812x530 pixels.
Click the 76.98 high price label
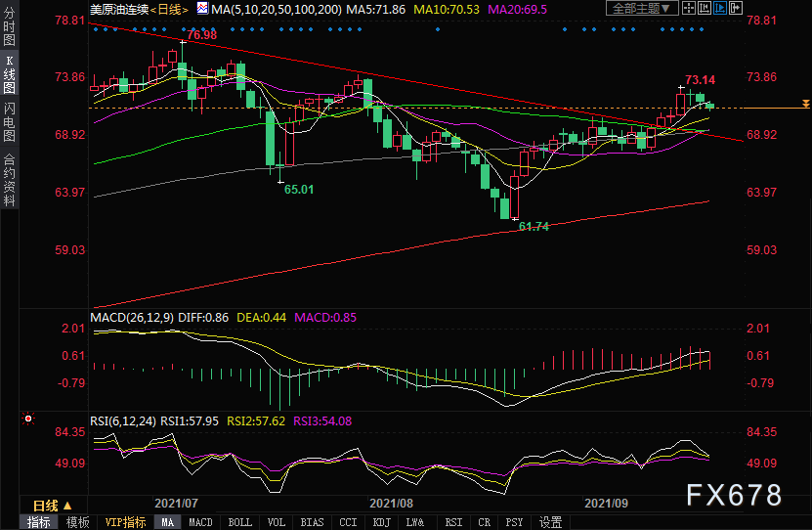202,35
